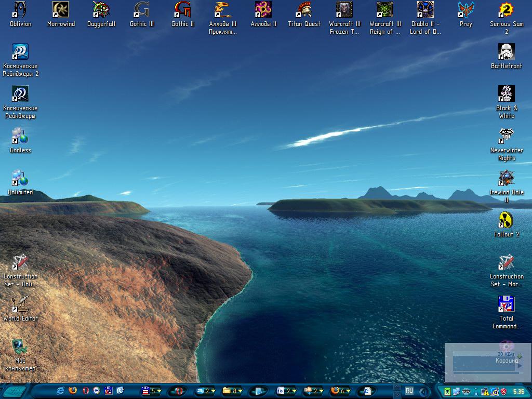Open the red shield security alert tray icon
The width and height of the screenshot is (532, 399).
(x=503, y=392)
